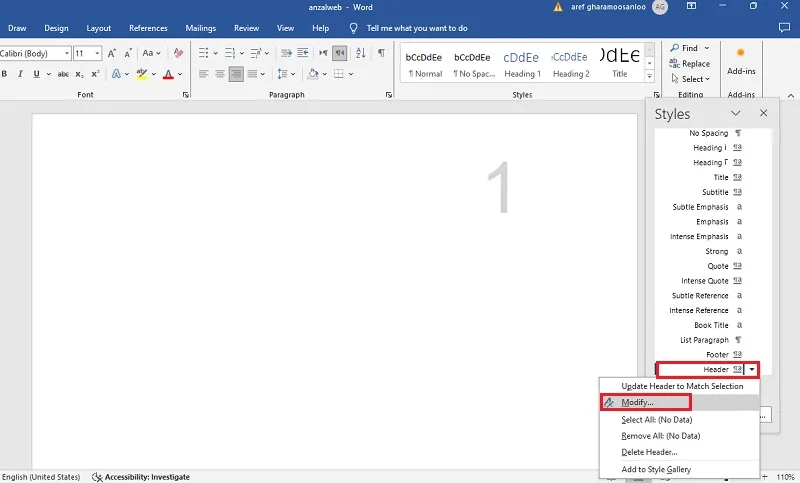This screenshot has height=483, width=800.
Task: Apply Heading 2 gallery style
Action: [x=570, y=63]
